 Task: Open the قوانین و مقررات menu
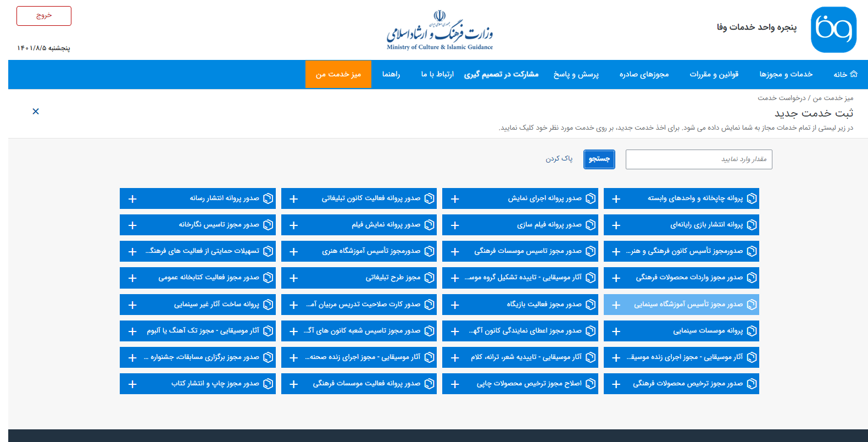[x=714, y=74]
